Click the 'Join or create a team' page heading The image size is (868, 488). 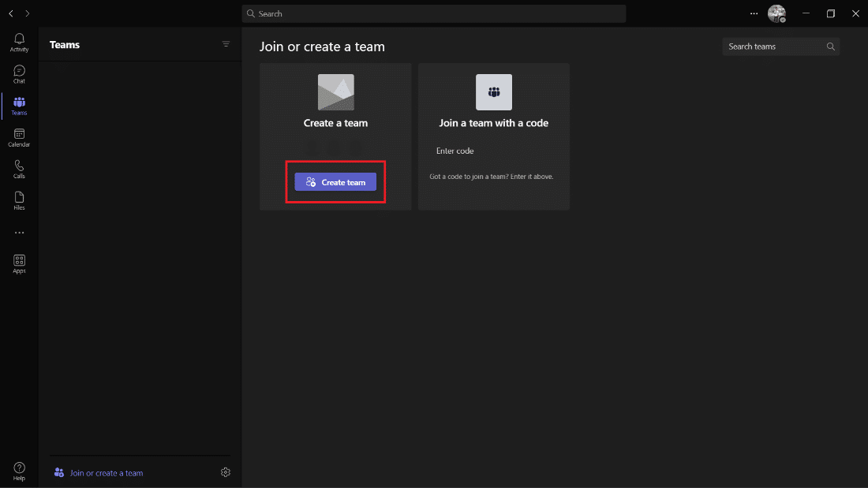click(322, 47)
